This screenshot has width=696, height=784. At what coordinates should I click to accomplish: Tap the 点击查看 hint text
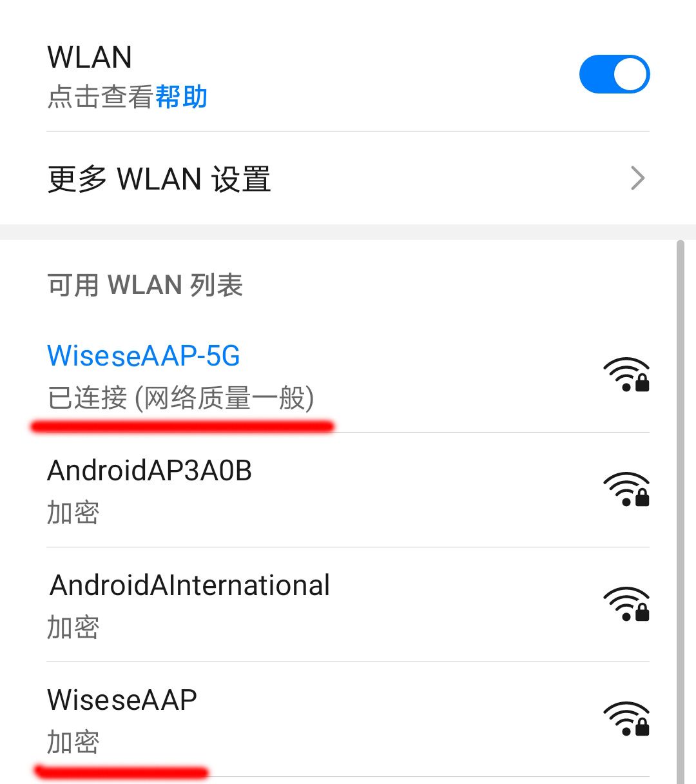pos(101,97)
